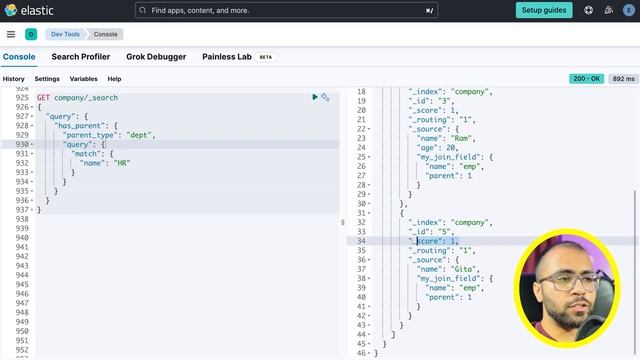Click "_id": "3" in output
Screen dimensions: 640x360
click(431, 101)
